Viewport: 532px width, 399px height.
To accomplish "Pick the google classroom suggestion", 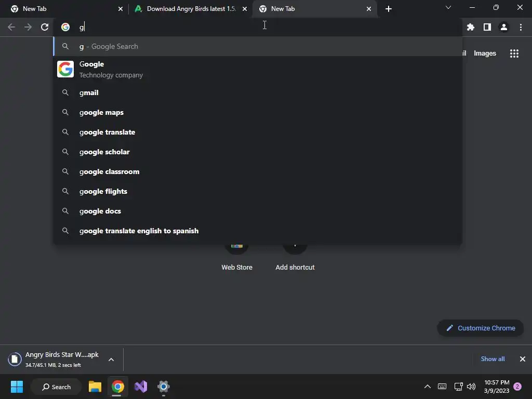I will click(258, 171).
